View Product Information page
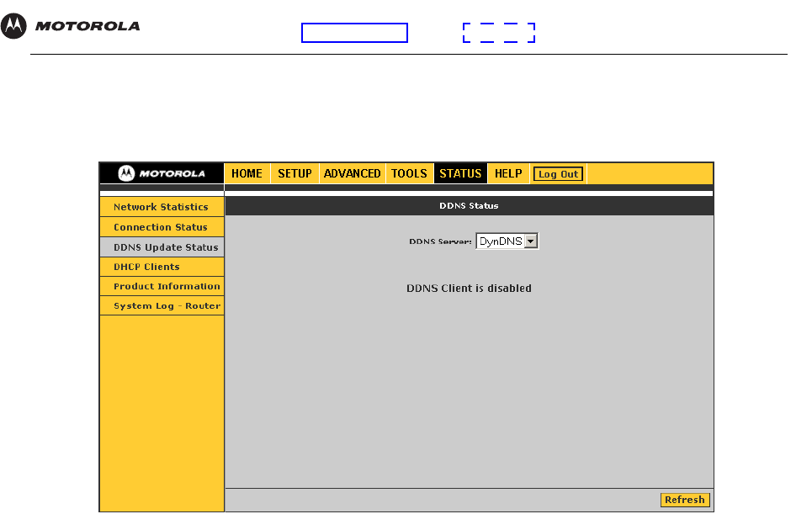This screenshot has width=812, height=514. point(162,286)
